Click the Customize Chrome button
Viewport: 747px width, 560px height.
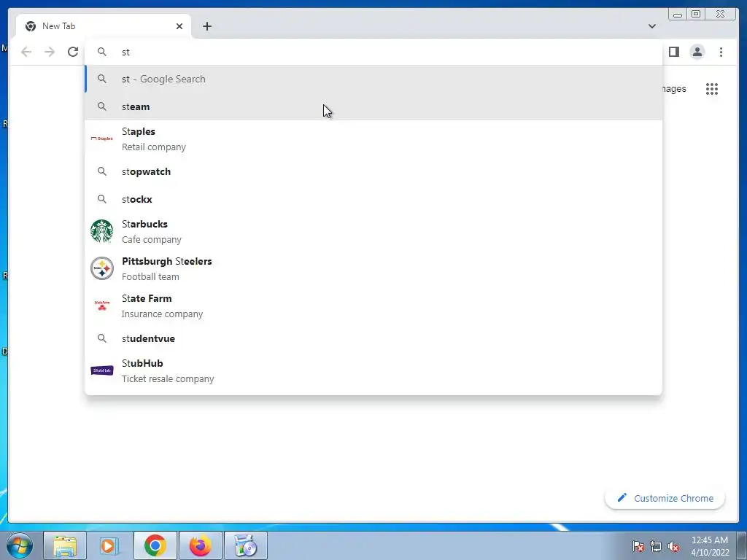pyautogui.click(x=665, y=498)
